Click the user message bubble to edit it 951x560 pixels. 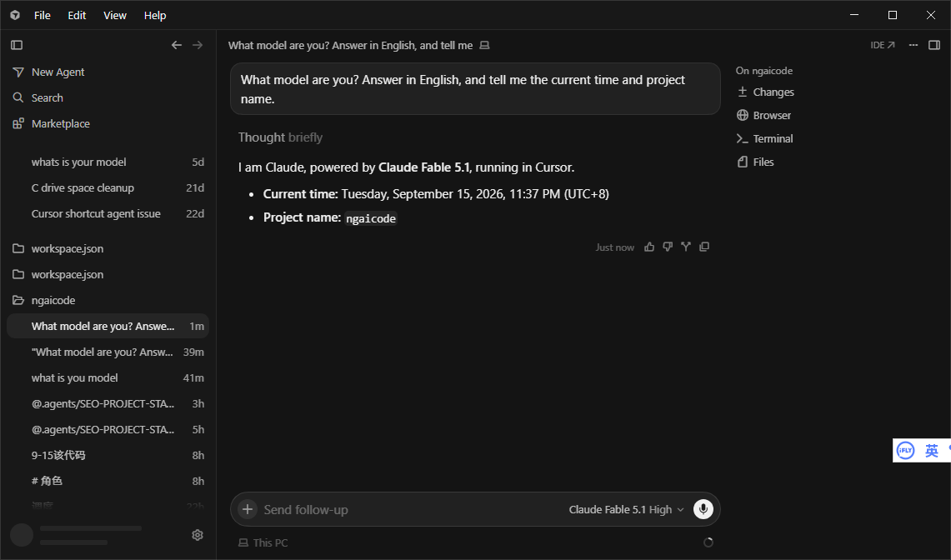[475, 89]
